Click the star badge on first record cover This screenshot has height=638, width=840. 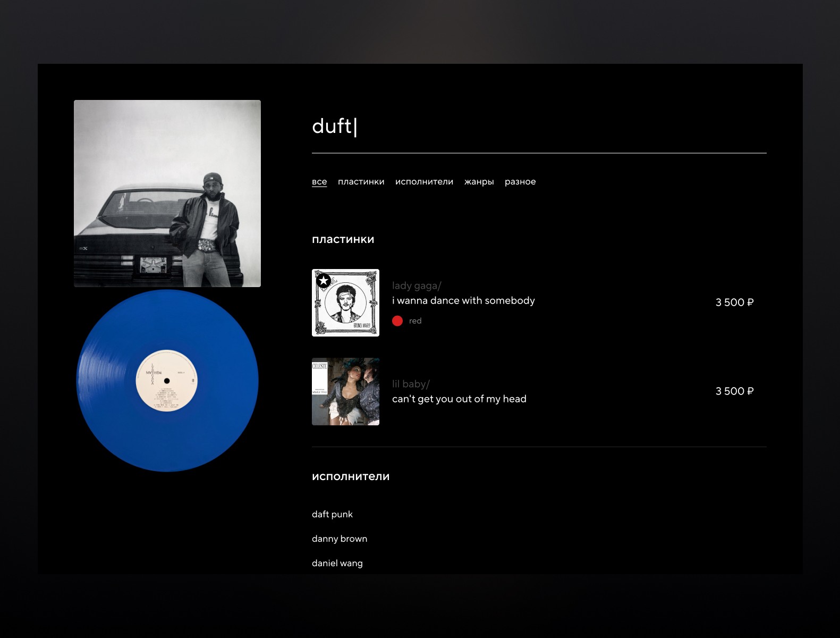click(324, 280)
